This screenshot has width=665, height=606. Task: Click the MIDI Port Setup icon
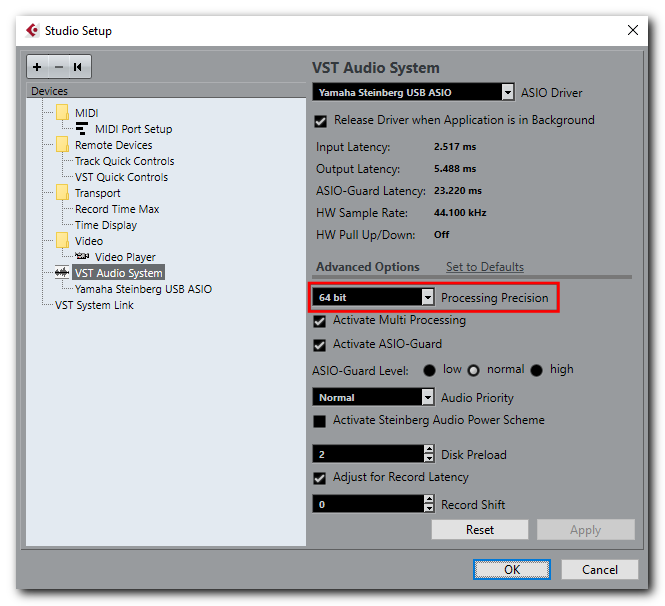point(83,129)
